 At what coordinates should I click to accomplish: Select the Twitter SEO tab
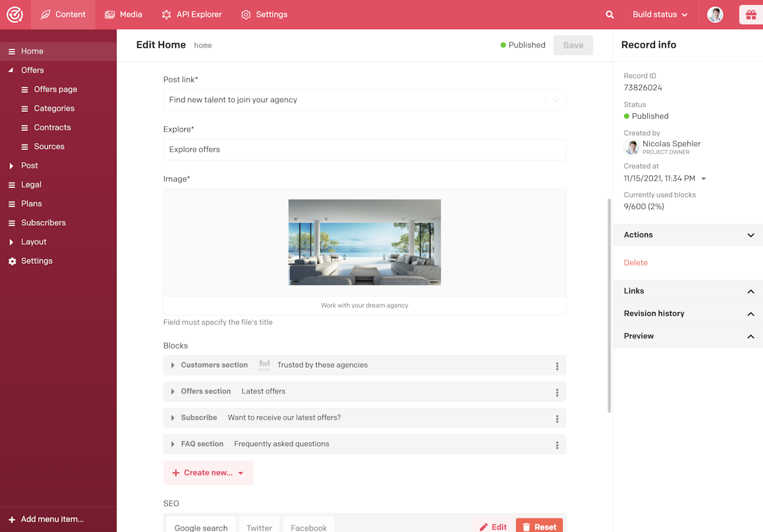click(259, 526)
